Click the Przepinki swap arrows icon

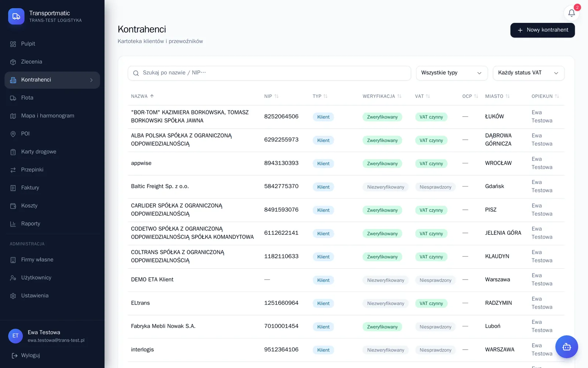(x=13, y=170)
